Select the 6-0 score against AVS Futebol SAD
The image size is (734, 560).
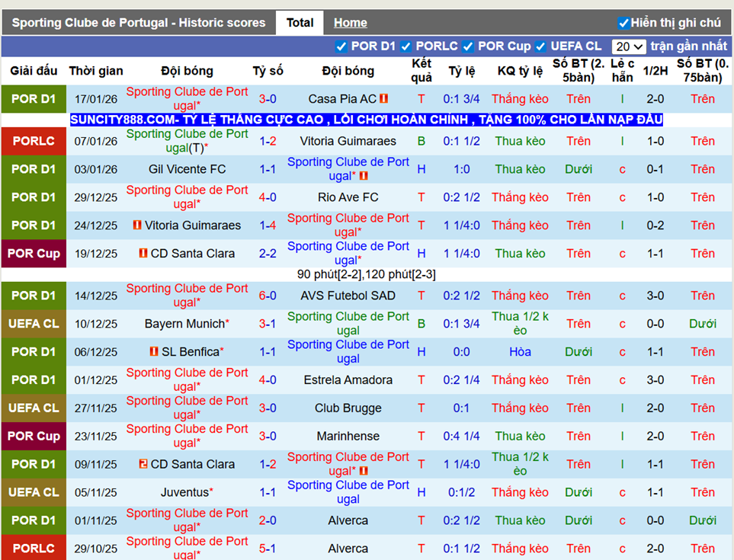tap(268, 295)
